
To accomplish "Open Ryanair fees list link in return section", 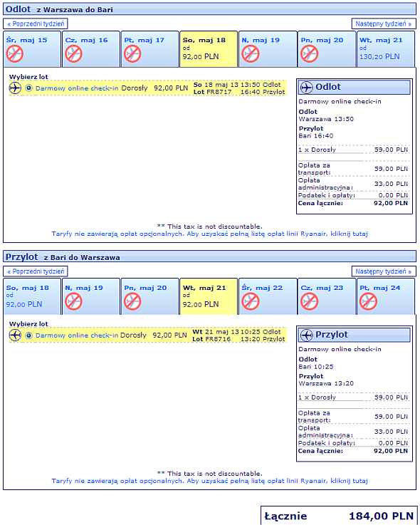I will click(x=209, y=481).
